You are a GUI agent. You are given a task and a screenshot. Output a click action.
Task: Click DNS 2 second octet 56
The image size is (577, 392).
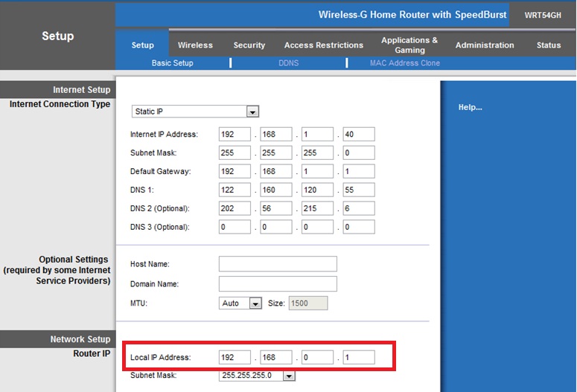276,208
